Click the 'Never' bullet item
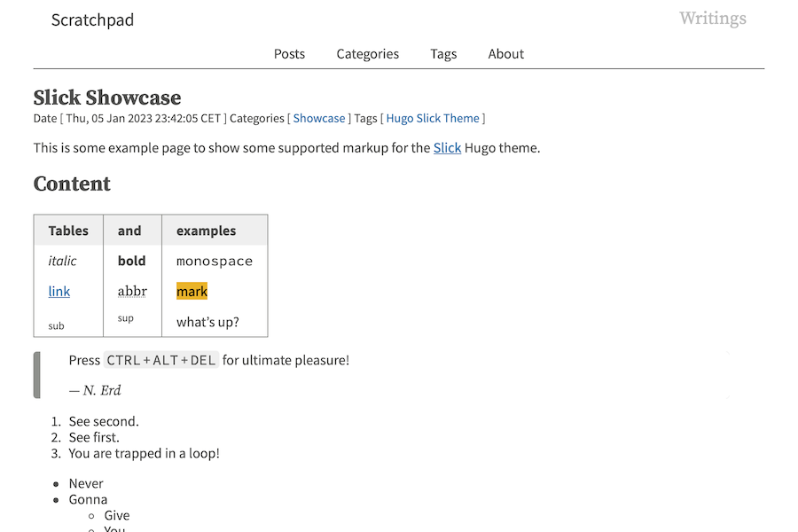The width and height of the screenshot is (798, 532). coord(86,483)
